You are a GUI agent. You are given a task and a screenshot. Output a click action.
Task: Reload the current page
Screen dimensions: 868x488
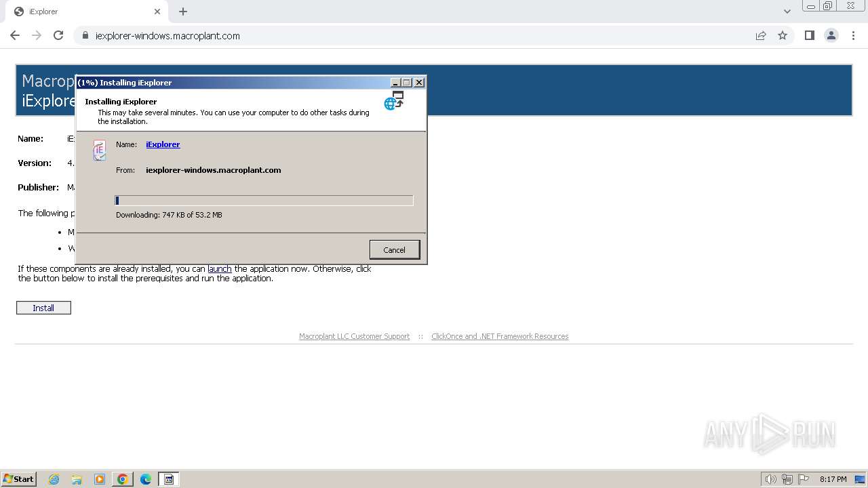[x=58, y=35]
